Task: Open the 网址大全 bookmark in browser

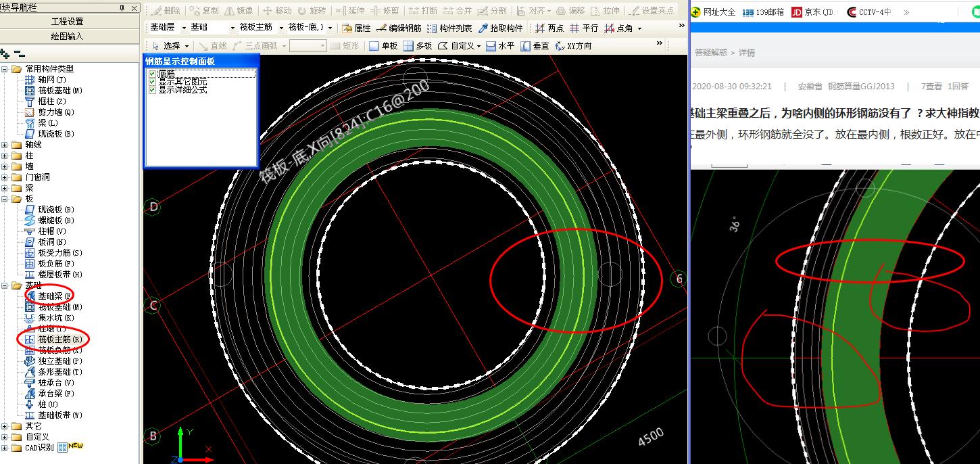Action: 714,12
